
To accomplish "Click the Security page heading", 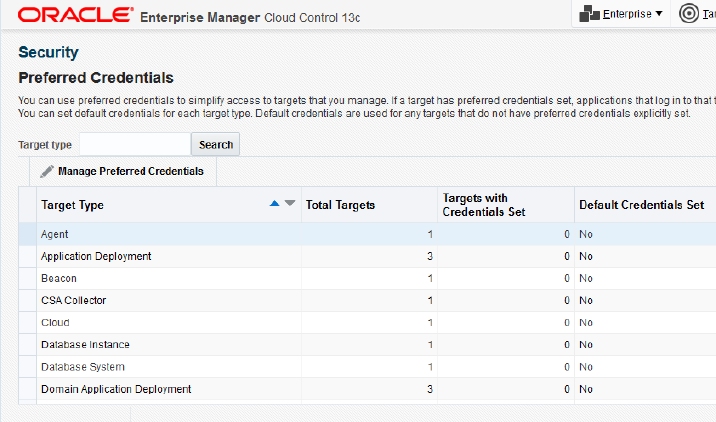I will 48,52.
